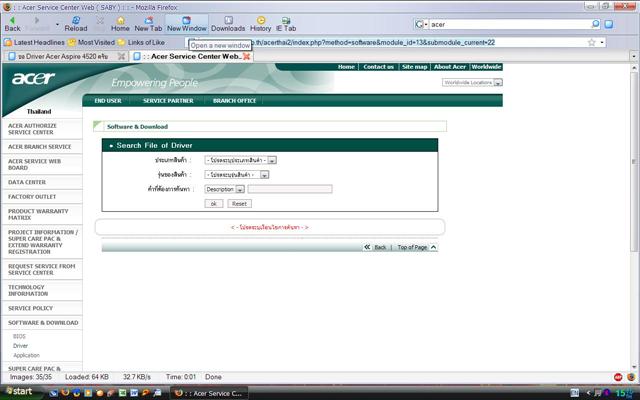The image size is (640, 400).
Task: Open PRODUCT WARRANTY MATRIX sidebar item
Action: click(x=42, y=214)
